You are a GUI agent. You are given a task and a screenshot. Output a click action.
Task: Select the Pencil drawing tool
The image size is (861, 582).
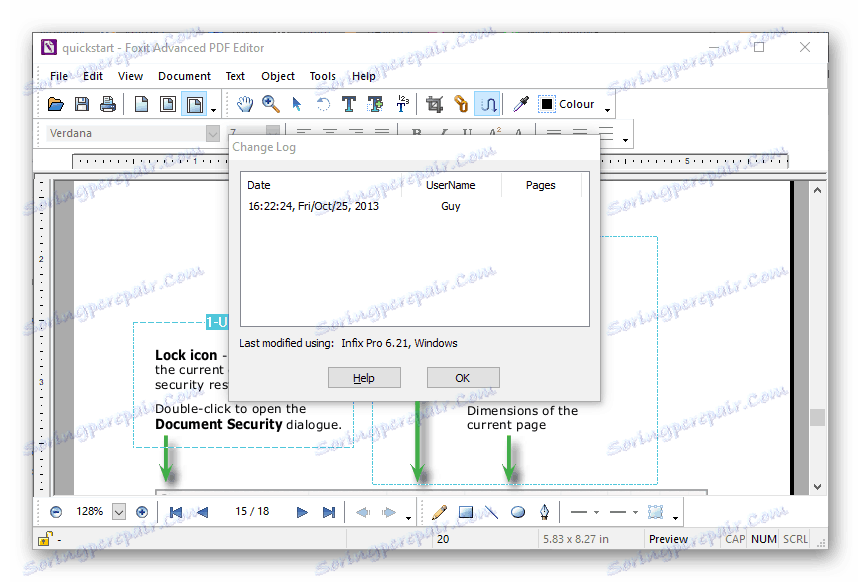pyautogui.click(x=439, y=512)
